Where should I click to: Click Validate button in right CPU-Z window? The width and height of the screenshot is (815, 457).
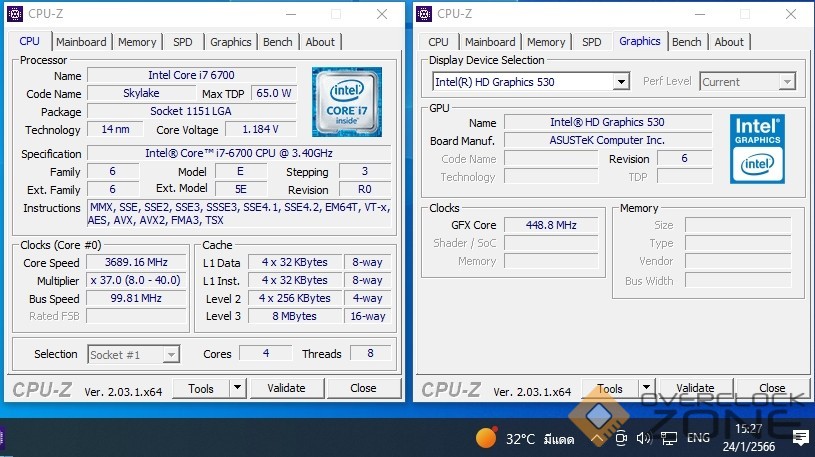[x=695, y=388]
